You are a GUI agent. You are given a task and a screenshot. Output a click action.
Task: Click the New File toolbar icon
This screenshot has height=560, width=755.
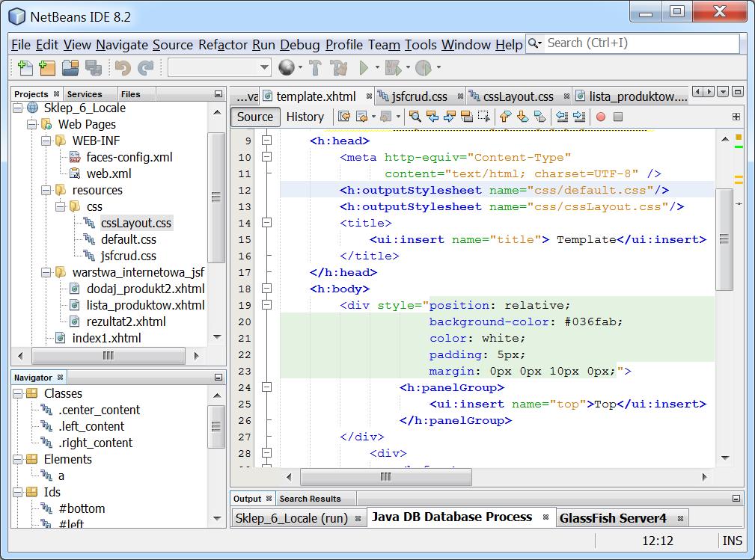25,68
